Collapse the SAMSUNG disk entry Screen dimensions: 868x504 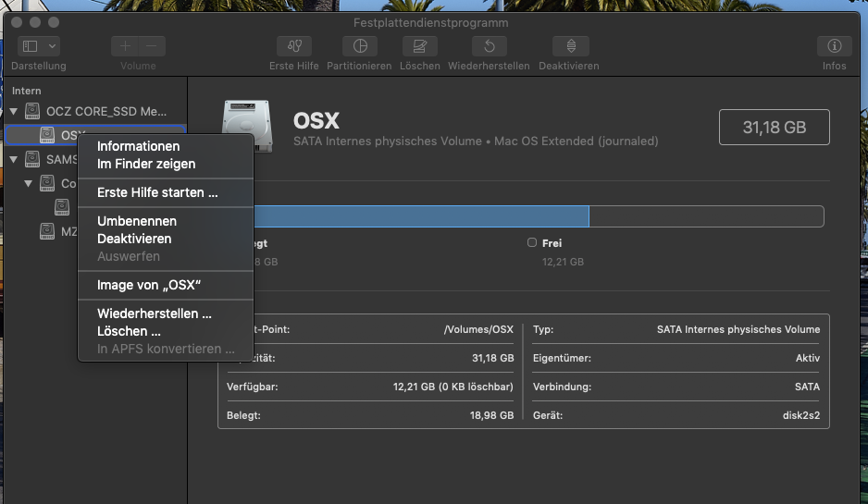click(14, 159)
